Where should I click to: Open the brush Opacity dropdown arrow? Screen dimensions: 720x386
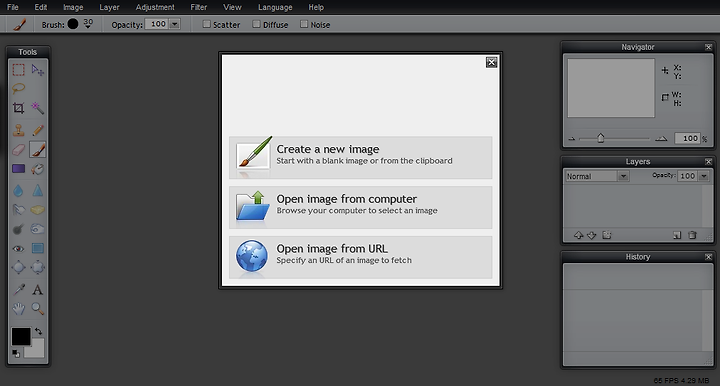tap(174, 24)
